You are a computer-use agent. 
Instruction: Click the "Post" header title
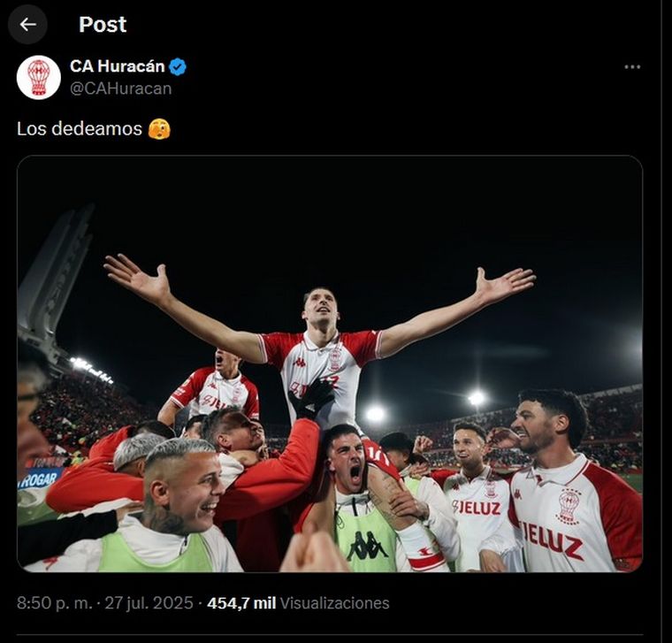(103, 25)
